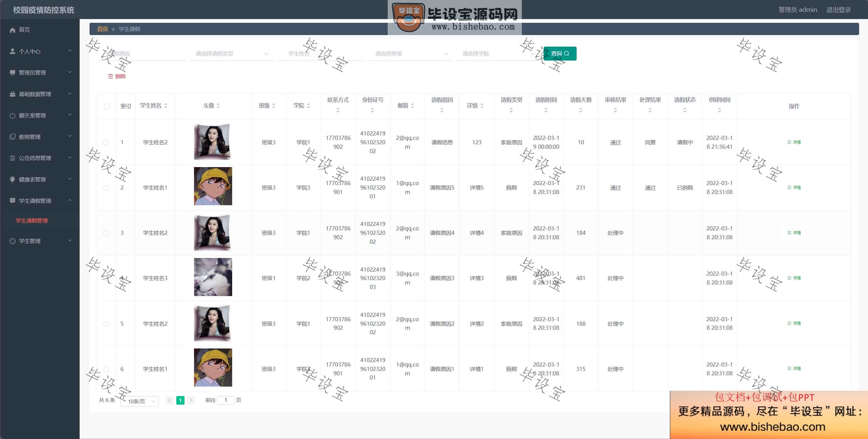Click the 个人中心 person icon

[13, 51]
